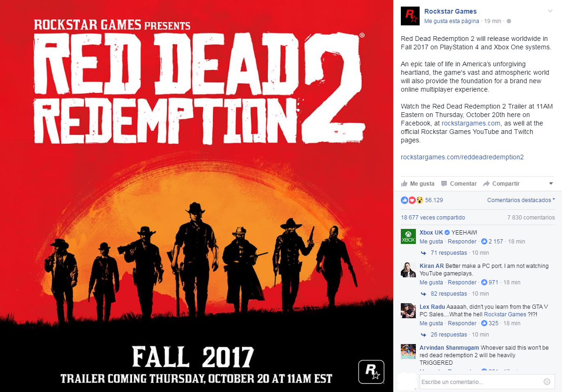This screenshot has width=562, height=392.
Task: View the 18 677 veces compartido shares
Action: coord(433,217)
